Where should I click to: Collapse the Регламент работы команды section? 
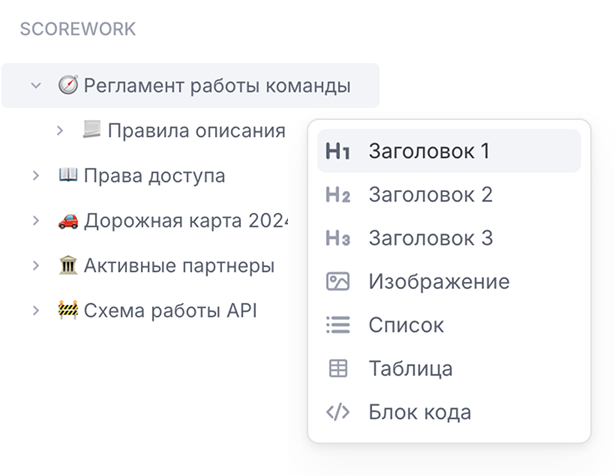(36, 86)
